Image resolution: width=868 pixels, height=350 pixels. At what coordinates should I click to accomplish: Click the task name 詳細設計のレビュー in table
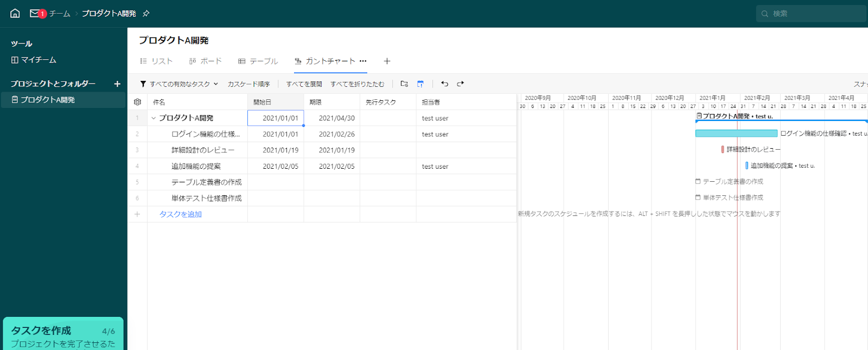pos(203,150)
